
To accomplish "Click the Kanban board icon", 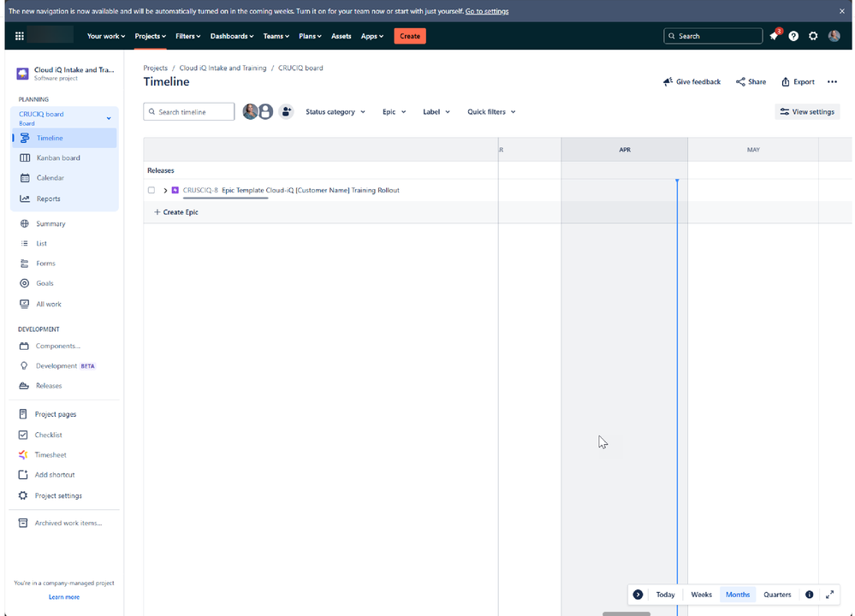I will [x=25, y=157].
